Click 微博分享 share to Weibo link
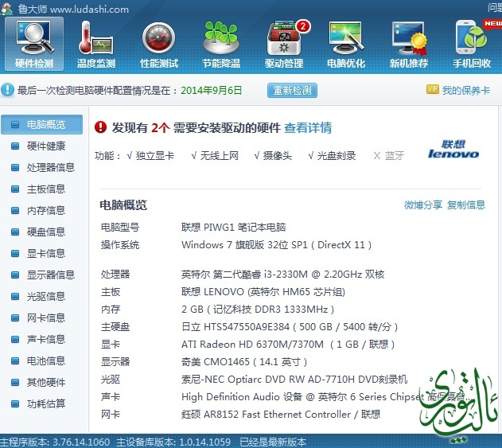Viewport: 502px width, 448px height. [x=423, y=205]
